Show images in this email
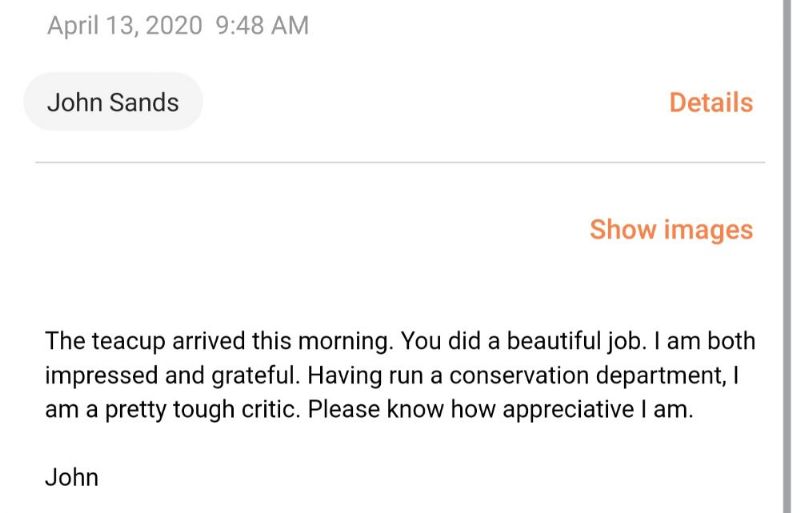This screenshot has width=800, height=513. [x=670, y=229]
